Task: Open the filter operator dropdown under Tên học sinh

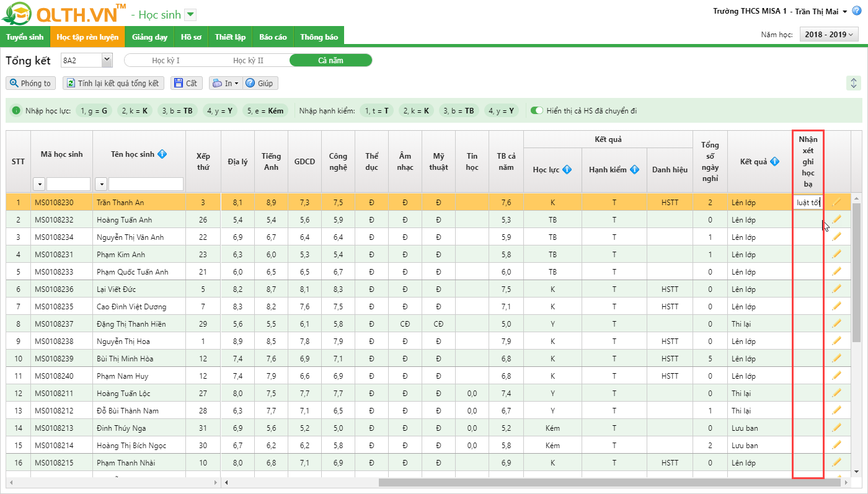Action: [101, 184]
